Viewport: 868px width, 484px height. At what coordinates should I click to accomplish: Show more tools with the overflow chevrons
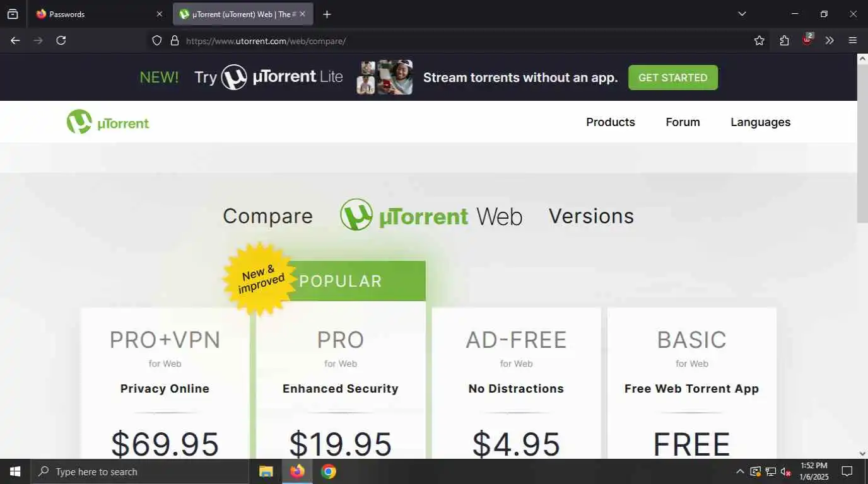pos(830,40)
